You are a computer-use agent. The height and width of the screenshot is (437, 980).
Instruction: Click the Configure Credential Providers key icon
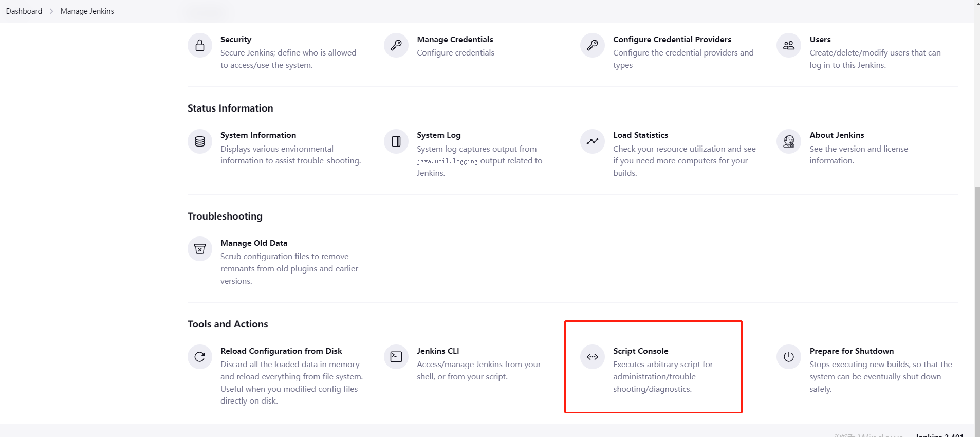coord(593,46)
